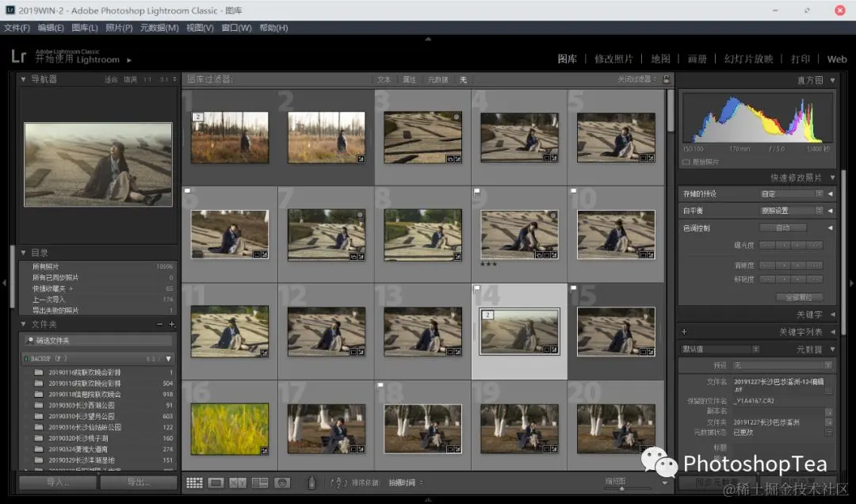
Task: Open the 白平衡 dropdown showing 原照设置
Action: tap(791, 211)
